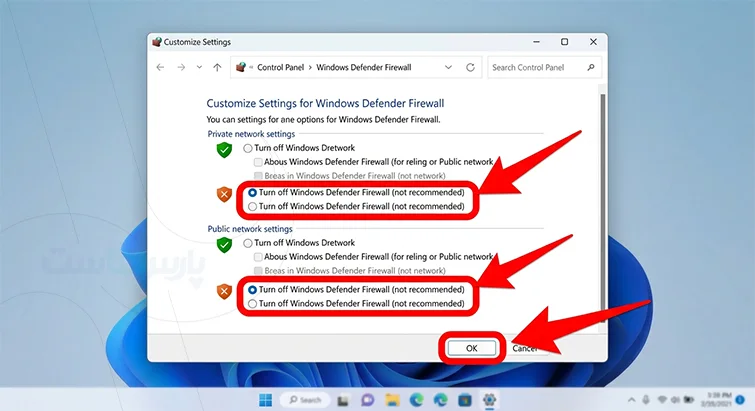Click the Cancel button
Image resolution: width=755 pixels, height=411 pixels.
click(525, 348)
